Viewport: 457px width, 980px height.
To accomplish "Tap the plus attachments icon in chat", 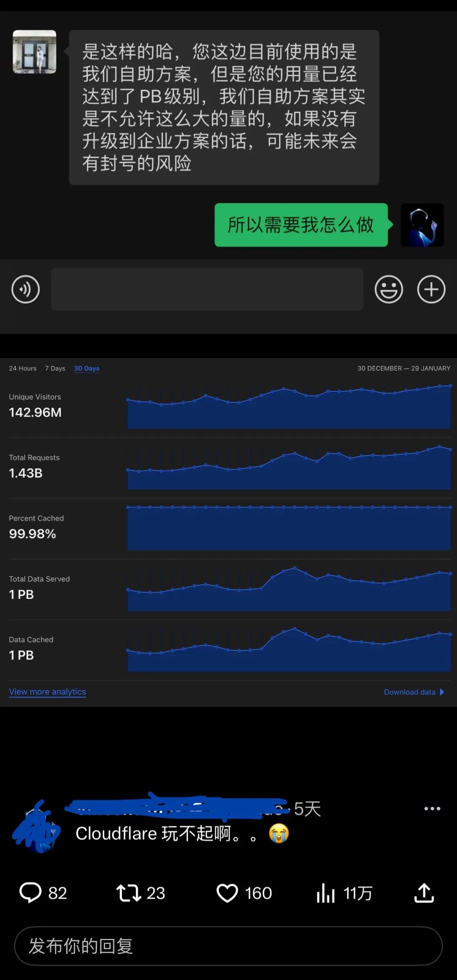I will pos(431,289).
